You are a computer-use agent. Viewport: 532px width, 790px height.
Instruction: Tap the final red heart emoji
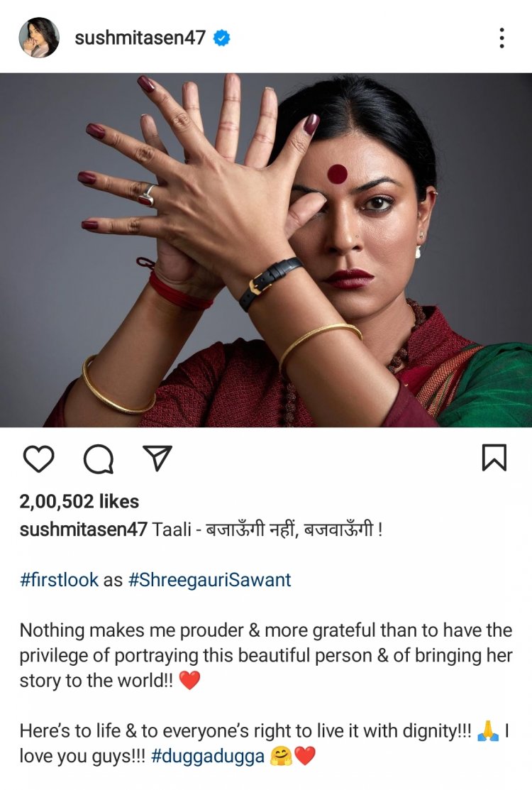click(304, 756)
